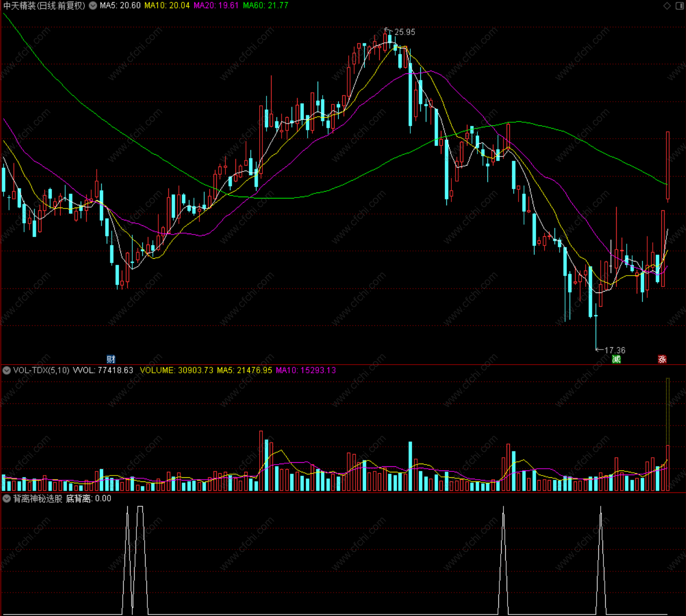The image size is (686, 616).
Task: Click the 减 shareholder reduction marker
Action: (x=616, y=359)
